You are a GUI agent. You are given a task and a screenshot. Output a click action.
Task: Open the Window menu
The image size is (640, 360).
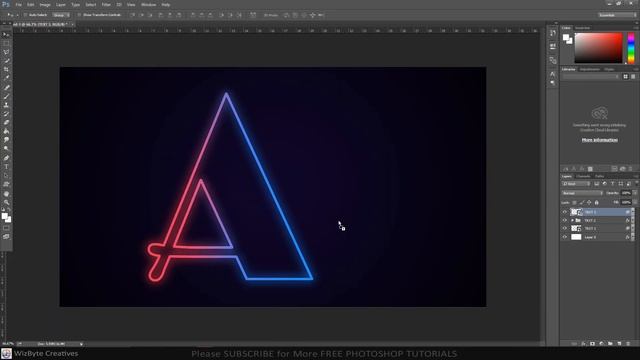point(148,5)
